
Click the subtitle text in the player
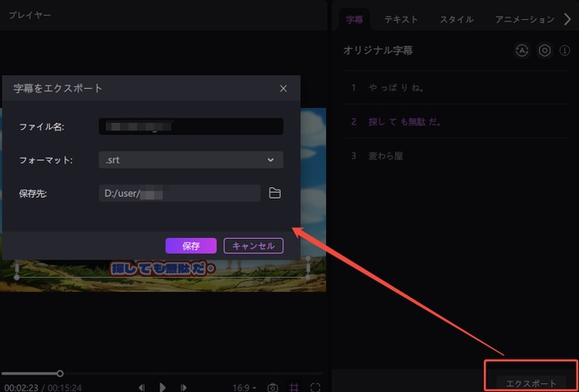163,268
